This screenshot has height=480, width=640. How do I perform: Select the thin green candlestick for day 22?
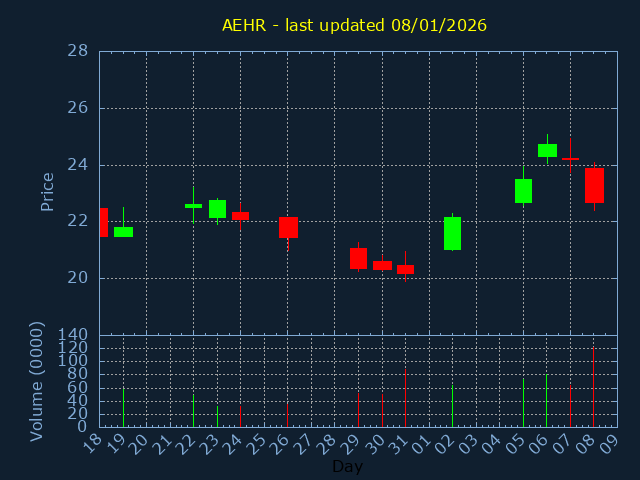click(193, 206)
